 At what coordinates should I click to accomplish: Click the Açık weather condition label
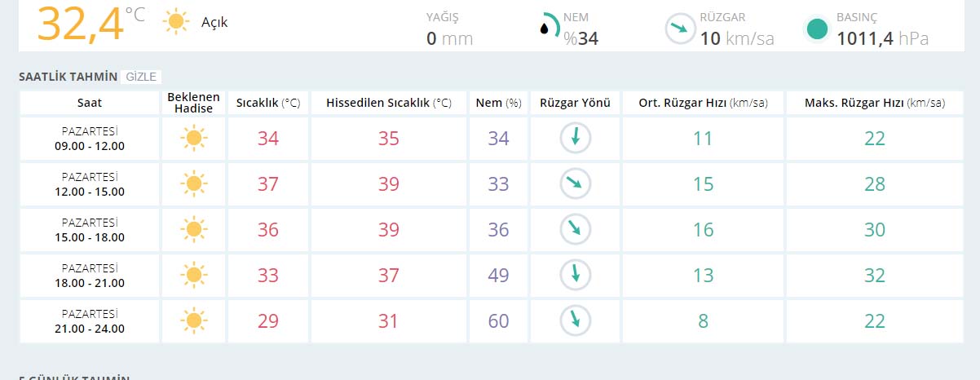pyautogui.click(x=214, y=22)
